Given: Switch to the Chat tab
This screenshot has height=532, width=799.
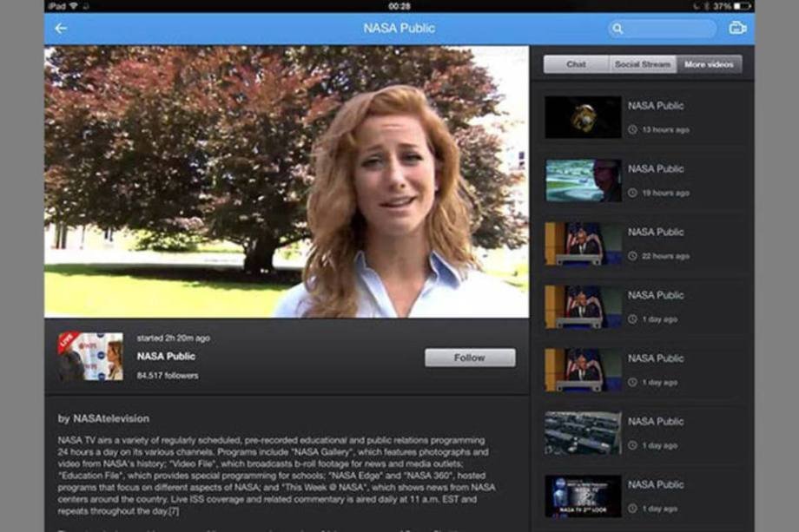Looking at the screenshot, I should [x=576, y=64].
